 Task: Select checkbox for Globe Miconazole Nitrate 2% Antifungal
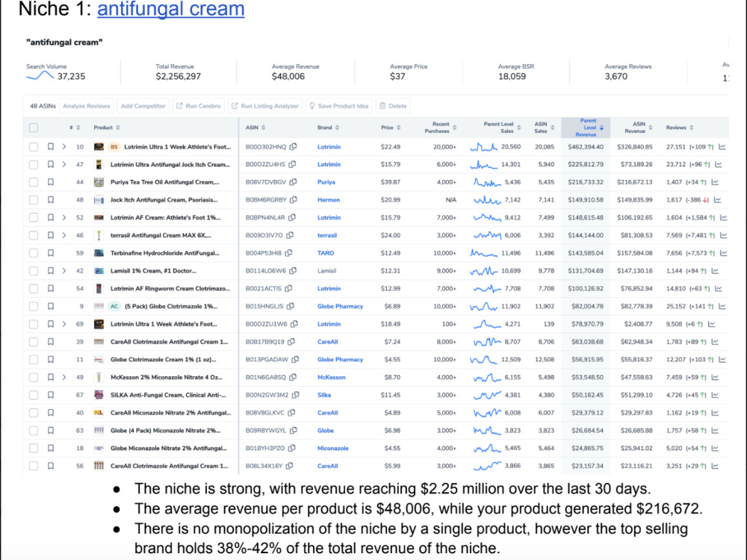click(x=34, y=448)
